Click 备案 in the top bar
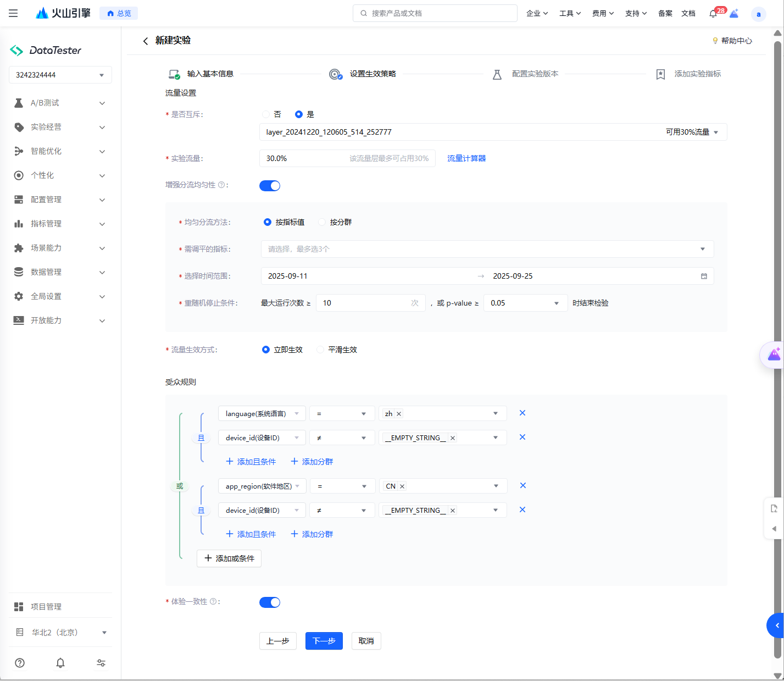 (665, 13)
